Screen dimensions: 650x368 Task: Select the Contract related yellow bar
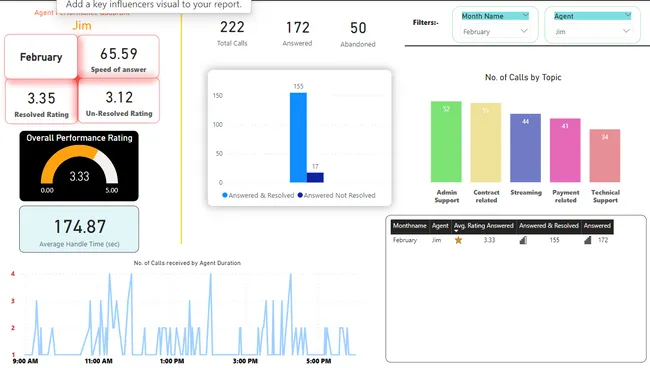486,143
